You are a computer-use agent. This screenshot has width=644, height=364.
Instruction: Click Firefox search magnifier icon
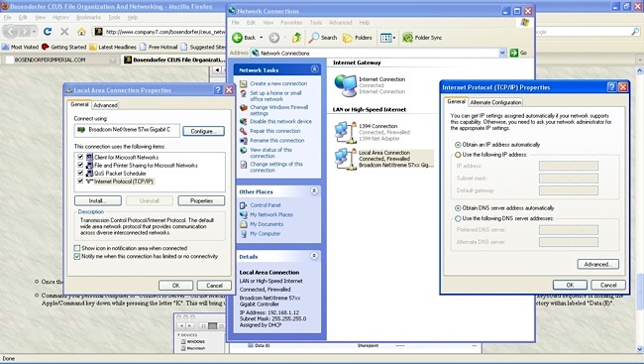coord(635,32)
